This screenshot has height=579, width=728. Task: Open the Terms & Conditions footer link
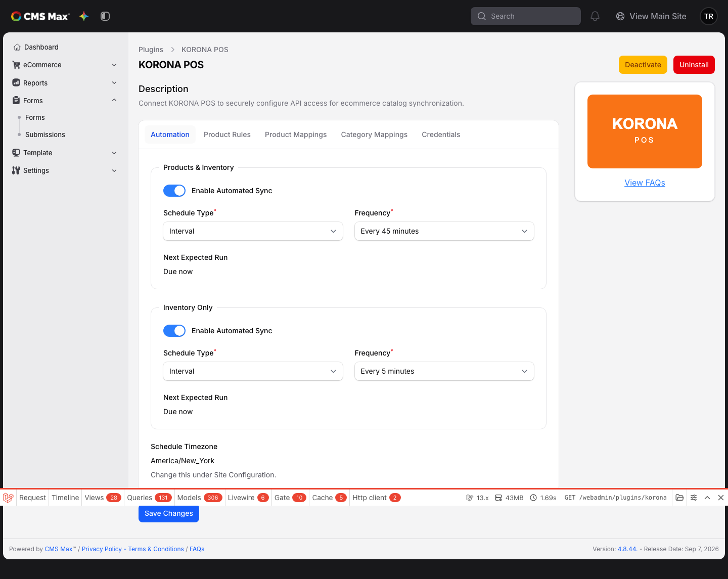point(156,549)
